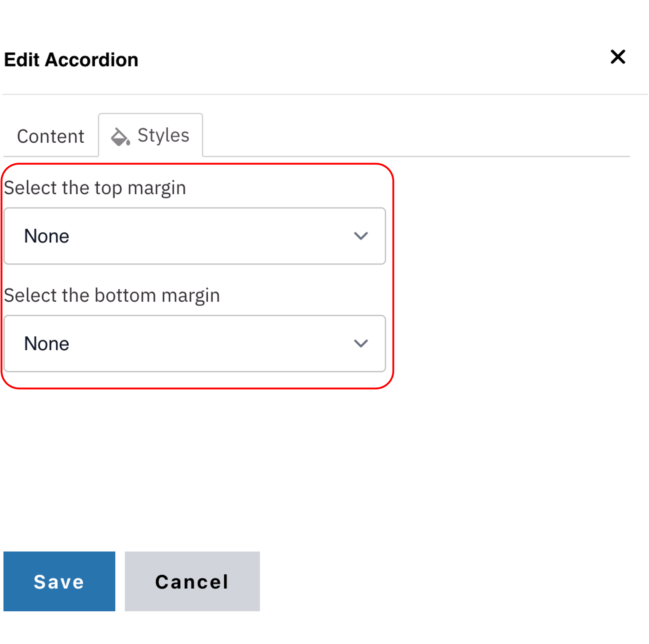Viewport: 649px width, 644px height.
Task: Close the Edit Accordion dialog
Action: click(x=617, y=57)
